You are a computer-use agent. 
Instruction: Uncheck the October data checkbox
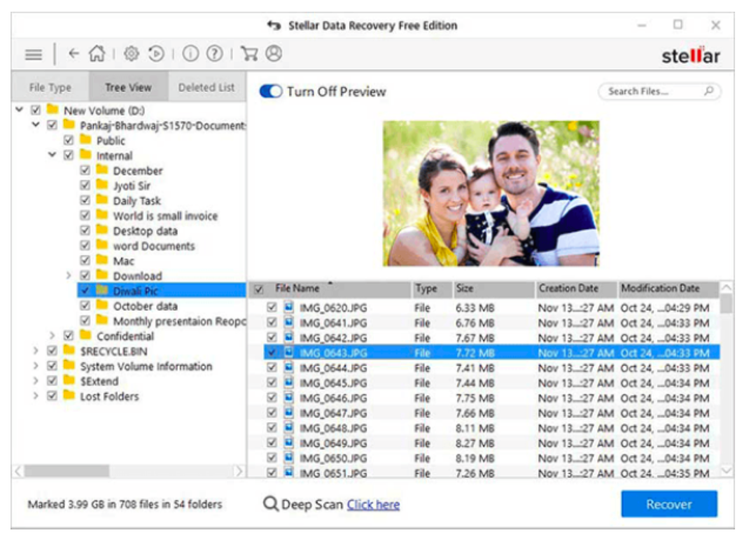(85, 305)
